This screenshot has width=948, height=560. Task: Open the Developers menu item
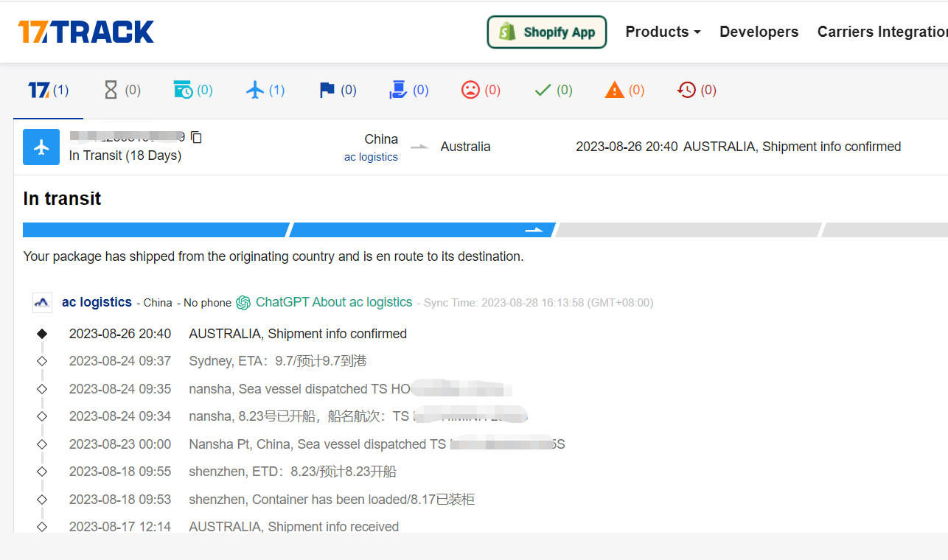point(759,32)
